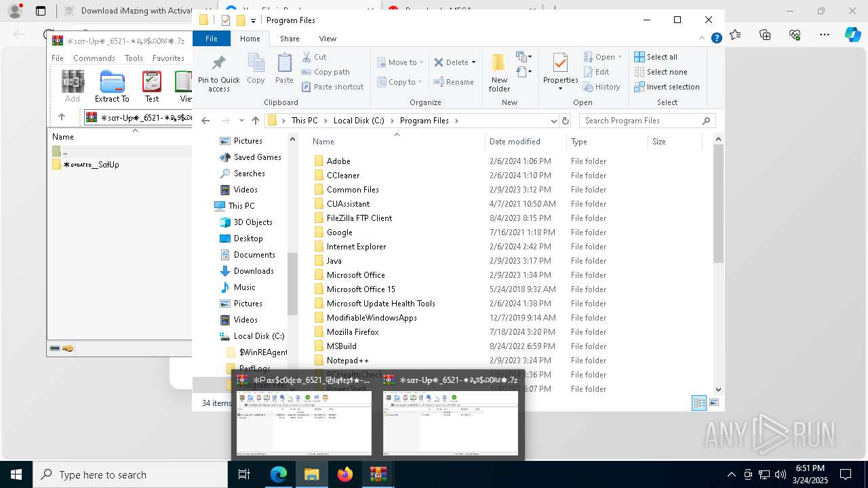Create a New folder from ribbon
This screenshot has width=868, height=488.
(499, 73)
